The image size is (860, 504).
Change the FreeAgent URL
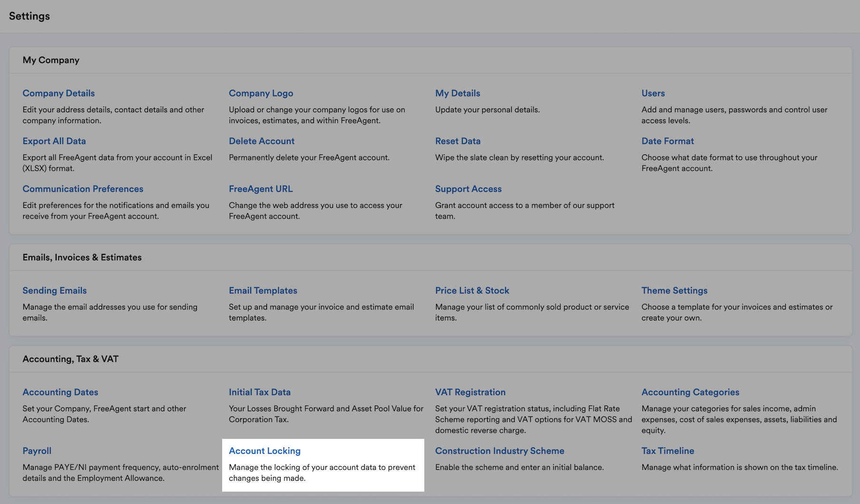coord(261,189)
